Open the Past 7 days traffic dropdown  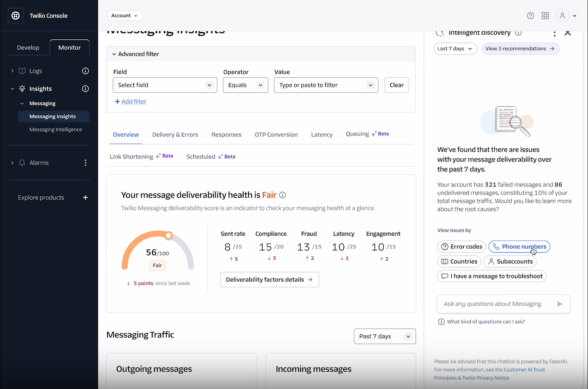(385, 336)
